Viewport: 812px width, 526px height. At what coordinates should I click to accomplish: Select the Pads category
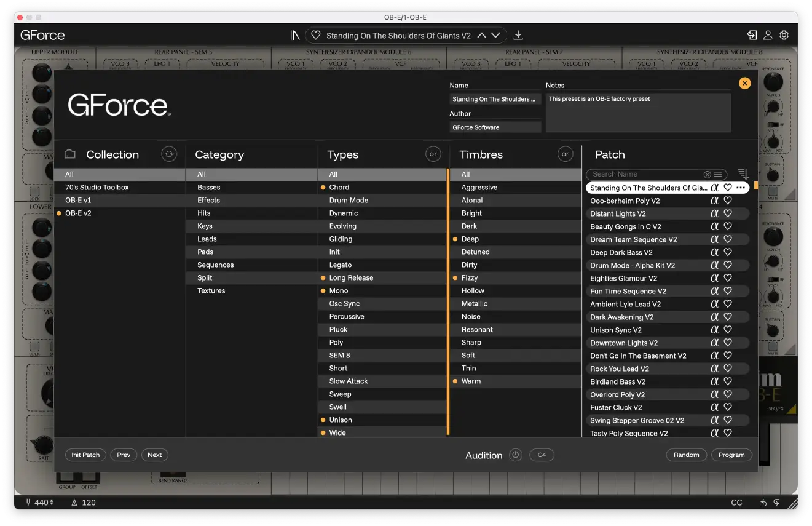pos(251,252)
